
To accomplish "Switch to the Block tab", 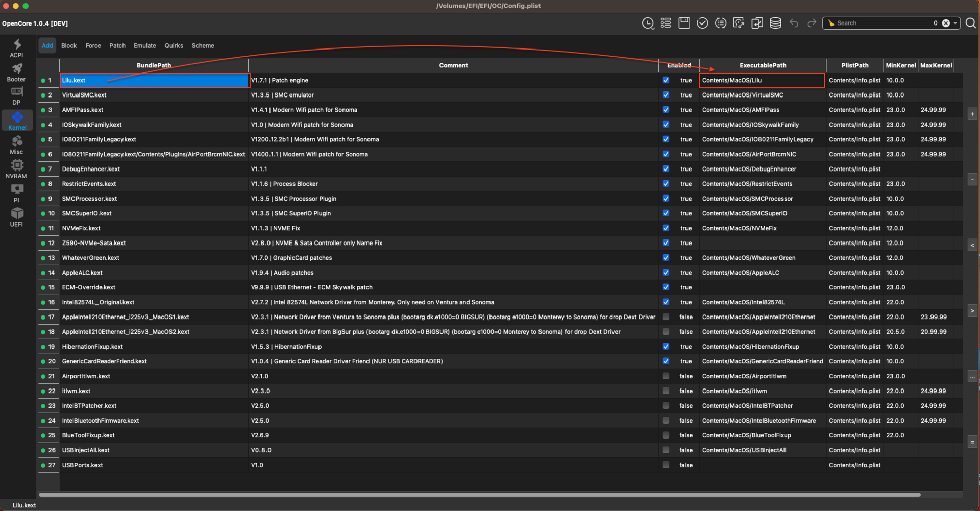I will click(x=69, y=45).
